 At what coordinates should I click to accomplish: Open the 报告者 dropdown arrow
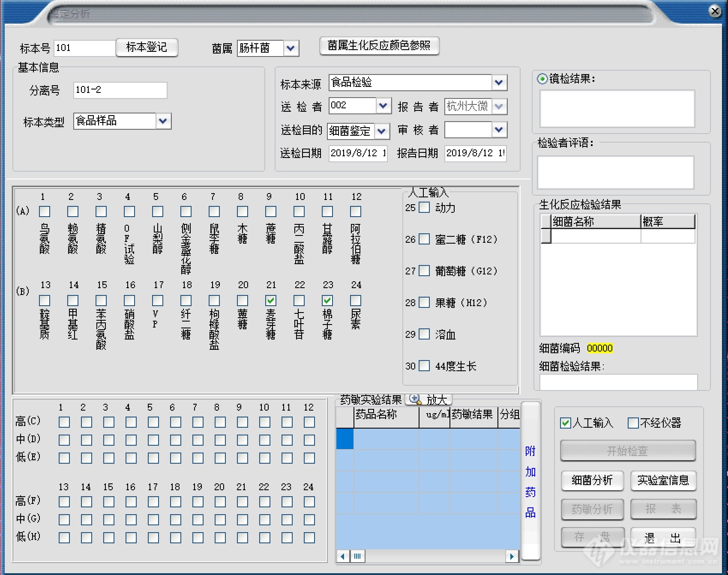click(x=499, y=106)
